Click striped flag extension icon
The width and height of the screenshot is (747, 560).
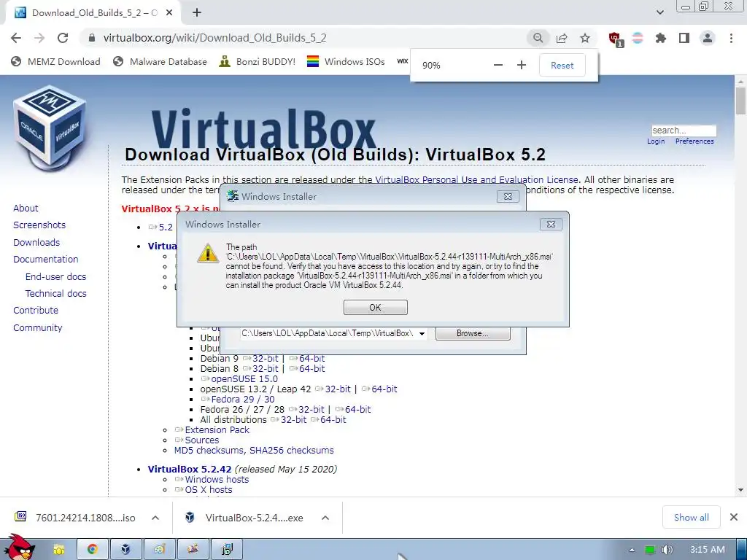(638, 38)
